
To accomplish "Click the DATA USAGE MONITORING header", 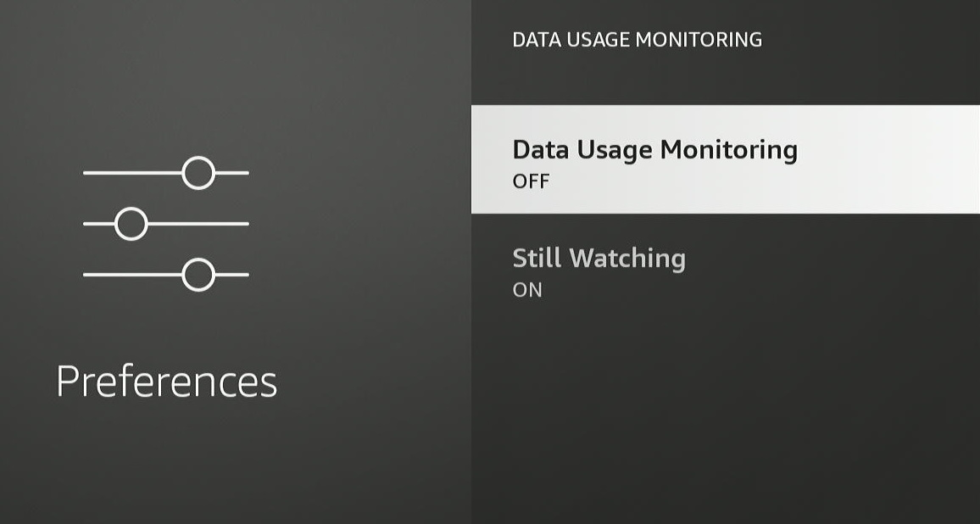I will tap(637, 40).
